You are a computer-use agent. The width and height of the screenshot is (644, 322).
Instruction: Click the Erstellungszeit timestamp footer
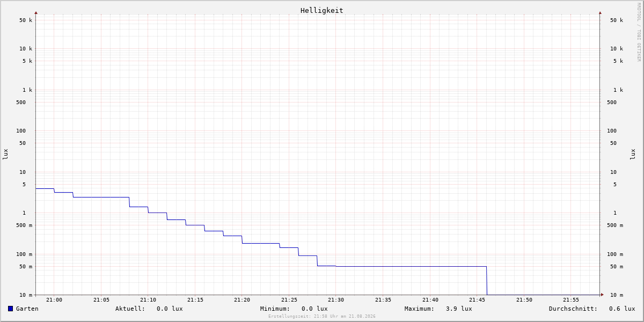tap(322, 316)
